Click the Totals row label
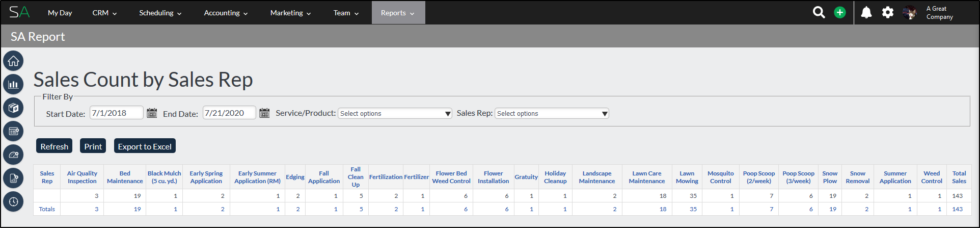The height and width of the screenshot is (228, 980). pos(47,209)
